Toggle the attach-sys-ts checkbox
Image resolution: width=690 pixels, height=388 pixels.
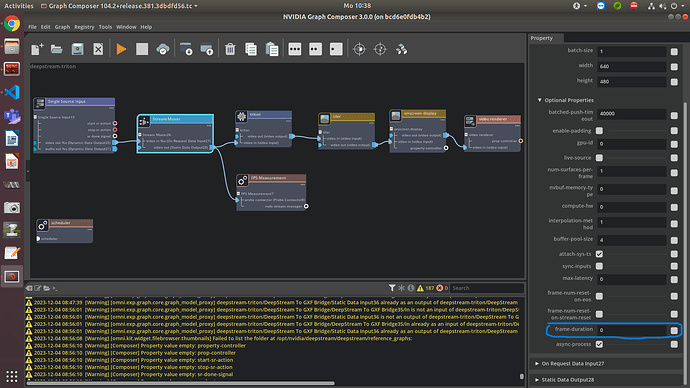coord(599,254)
